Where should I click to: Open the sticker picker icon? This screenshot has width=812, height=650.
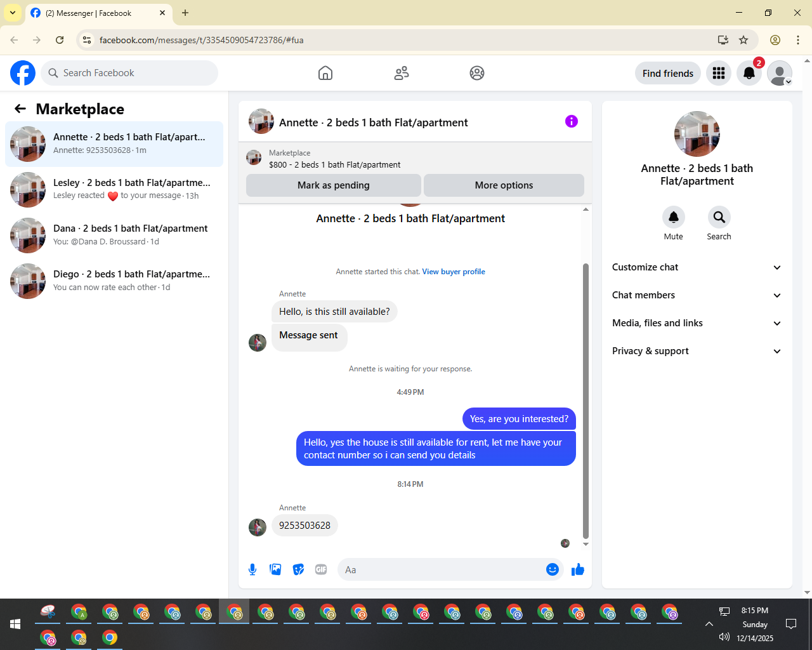tap(298, 569)
